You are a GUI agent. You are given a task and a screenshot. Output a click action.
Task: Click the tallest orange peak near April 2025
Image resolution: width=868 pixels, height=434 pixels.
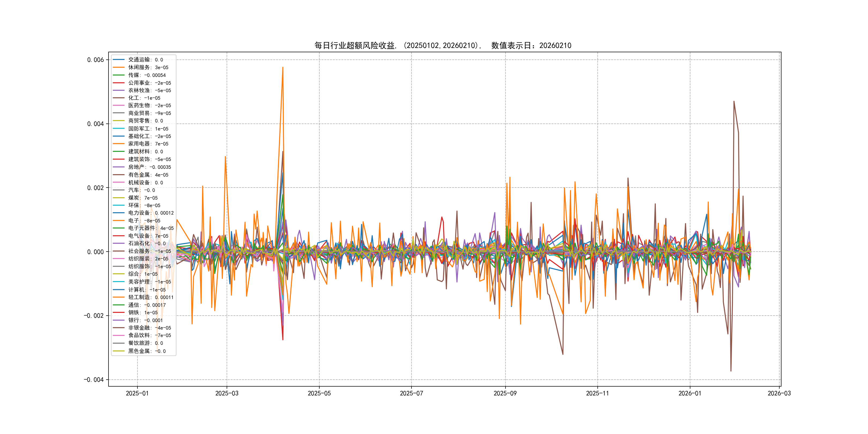click(x=283, y=68)
